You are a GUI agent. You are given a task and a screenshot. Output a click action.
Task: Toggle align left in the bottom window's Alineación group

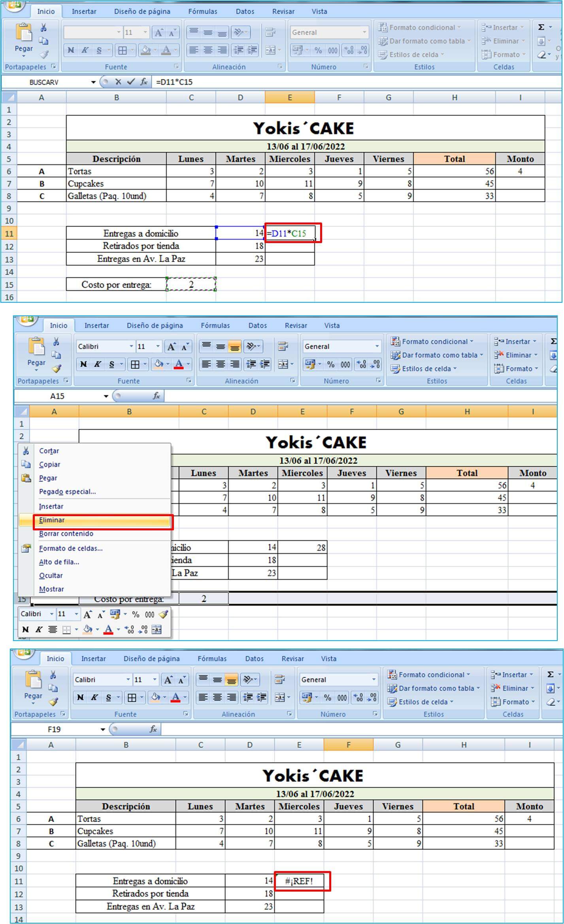[x=203, y=697]
